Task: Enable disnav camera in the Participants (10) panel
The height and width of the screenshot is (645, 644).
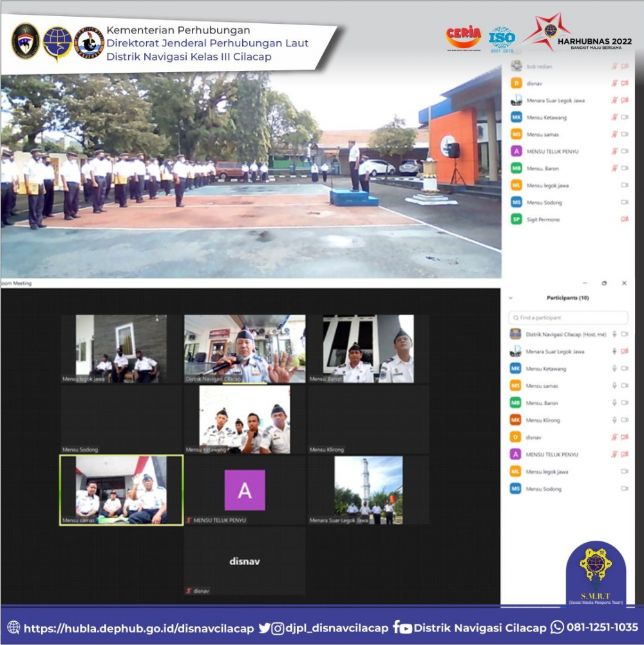Action: click(x=625, y=437)
